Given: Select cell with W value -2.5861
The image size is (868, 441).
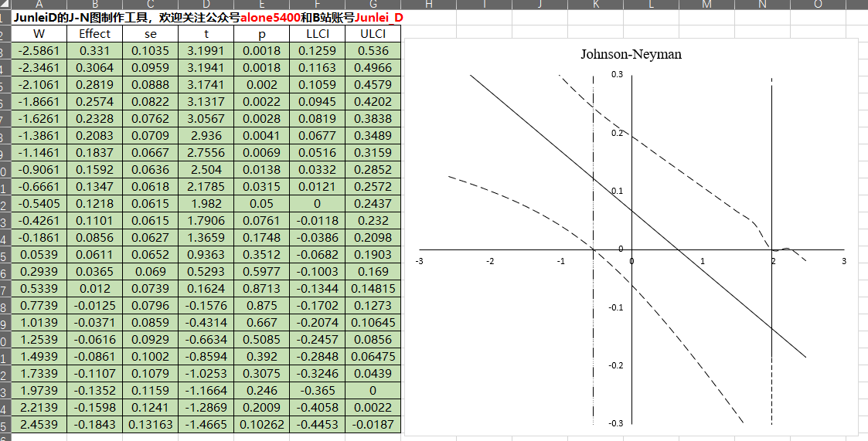Looking at the screenshot, I should tap(39, 51).
